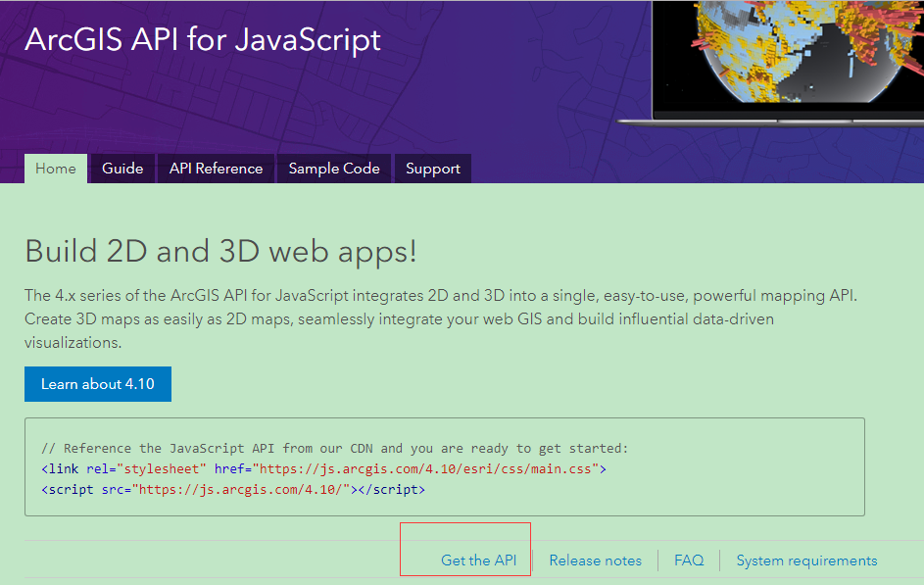Image resolution: width=924 pixels, height=585 pixels.
Task: Open the FAQ link
Action: coord(689,560)
